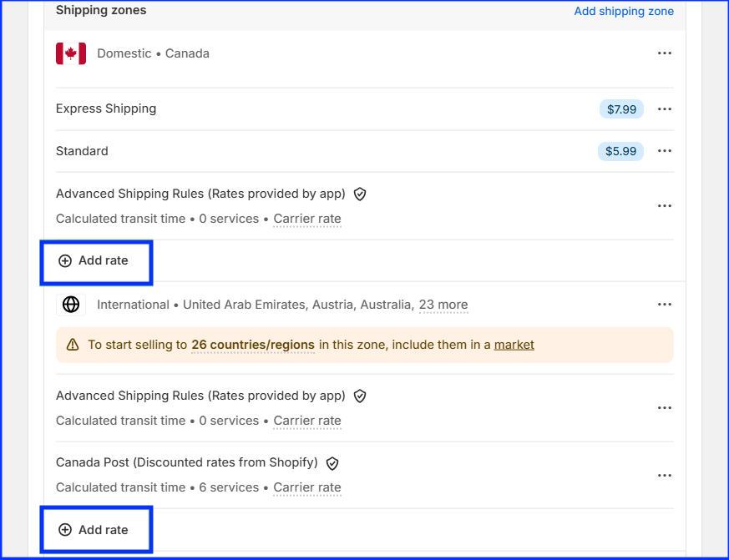This screenshot has width=729, height=560.
Task: Open the overflow menu for the Canada Post rate
Action: tap(665, 475)
